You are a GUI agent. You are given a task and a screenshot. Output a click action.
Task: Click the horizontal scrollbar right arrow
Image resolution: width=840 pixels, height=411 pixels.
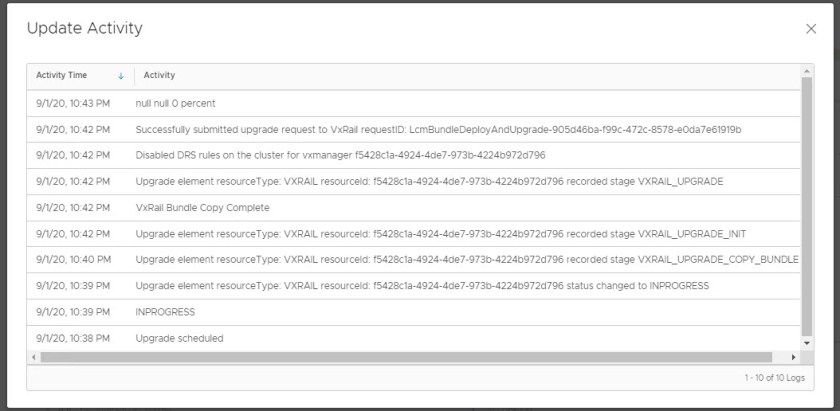(794, 357)
